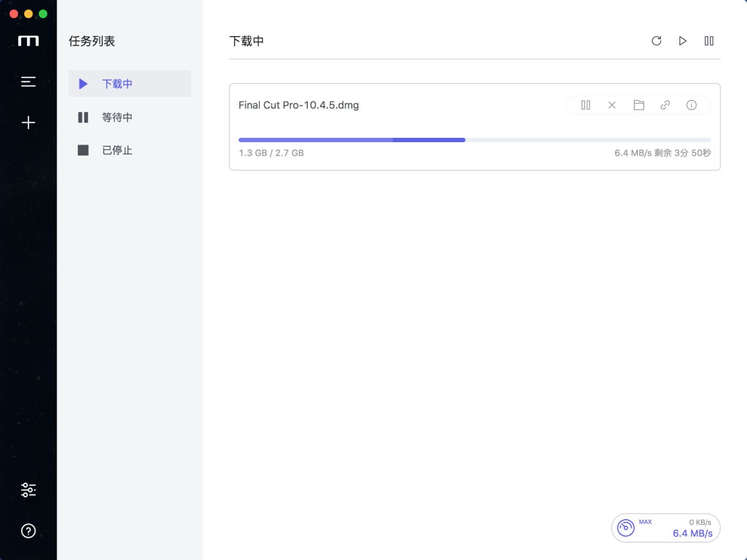Screen dimensions: 747x560
Task: Show Final Cut Pro task info
Action: pyautogui.click(x=692, y=105)
